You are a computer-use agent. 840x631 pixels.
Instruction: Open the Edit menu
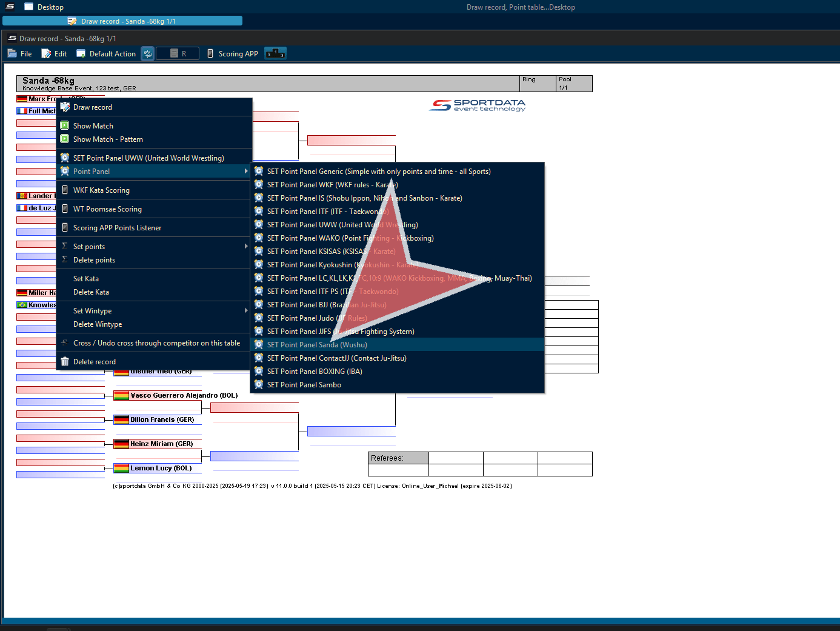tap(55, 54)
